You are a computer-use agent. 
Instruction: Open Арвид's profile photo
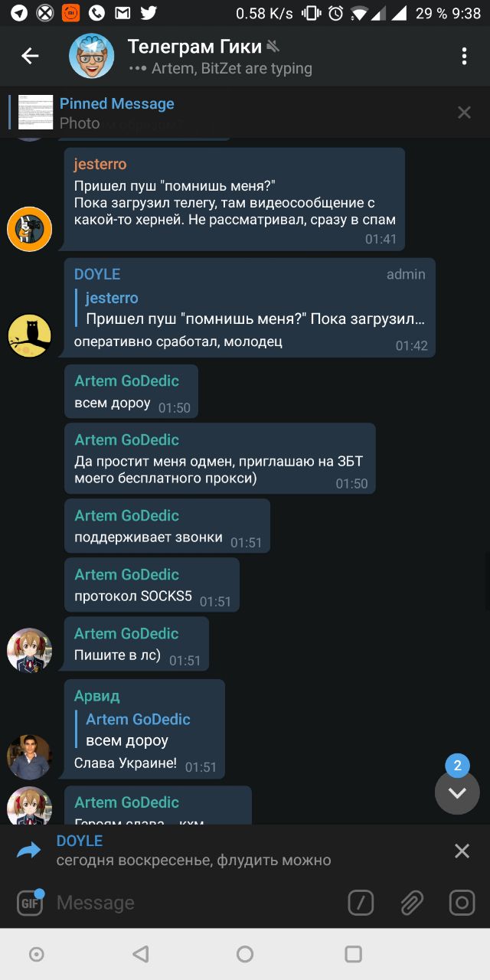29,757
